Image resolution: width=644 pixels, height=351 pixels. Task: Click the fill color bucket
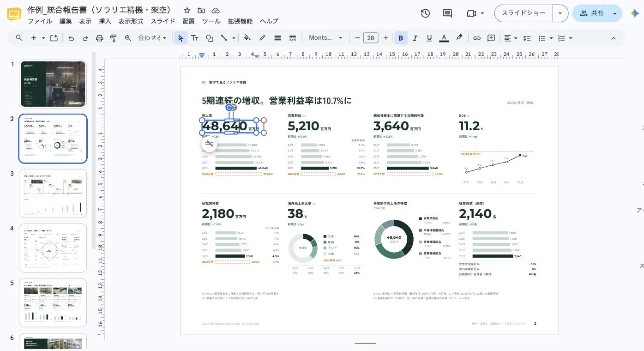(247, 38)
